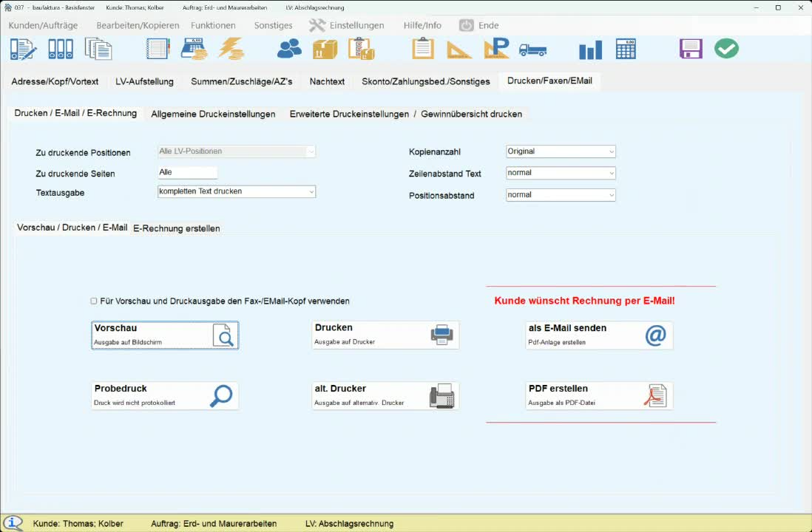This screenshot has height=532, width=812.
Task: Open the customers people icon
Action: 289,50
